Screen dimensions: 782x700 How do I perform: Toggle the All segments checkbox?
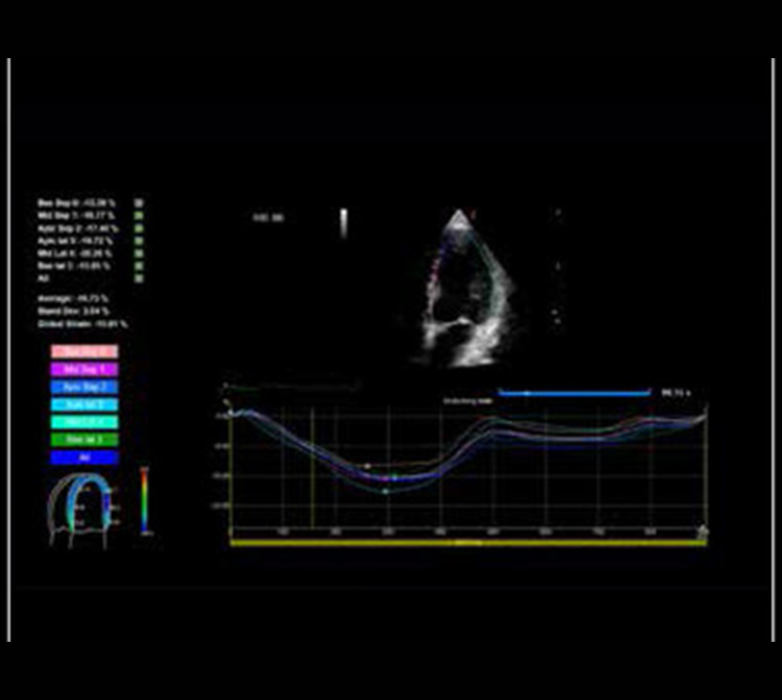(x=139, y=279)
